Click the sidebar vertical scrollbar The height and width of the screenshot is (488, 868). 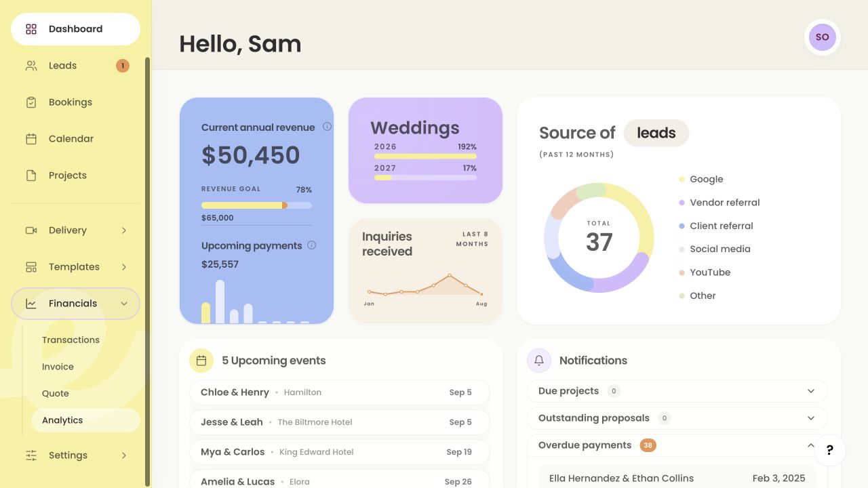point(148,271)
